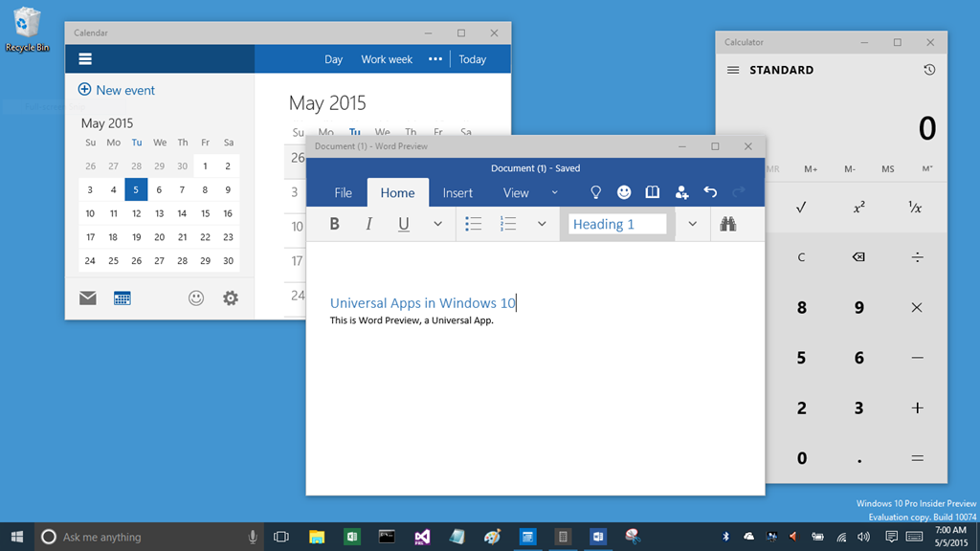Screen dimensions: 980x551
Task: Select May 5 in mini calendar
Action: click(136, 189)
